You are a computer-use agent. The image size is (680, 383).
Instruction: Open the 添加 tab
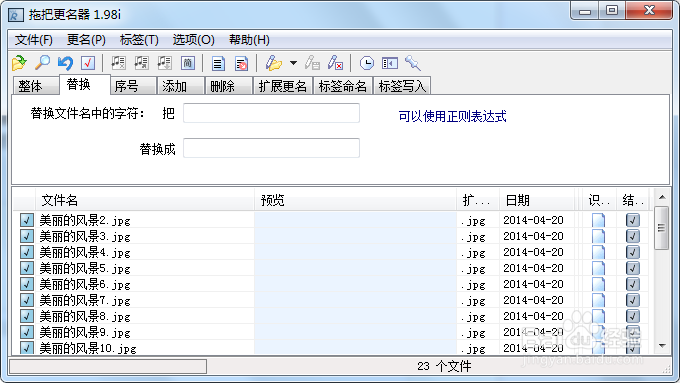pos(181,86)
